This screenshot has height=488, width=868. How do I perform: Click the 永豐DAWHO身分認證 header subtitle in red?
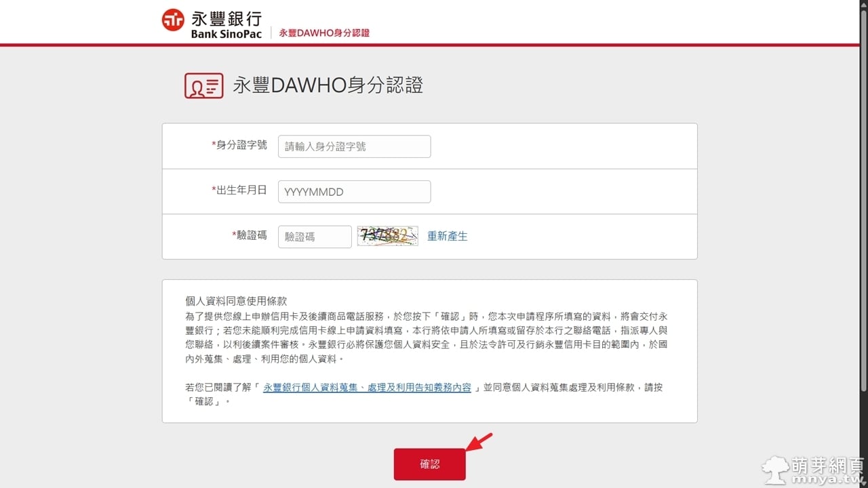pyautogui.click(x=324, y=33)
